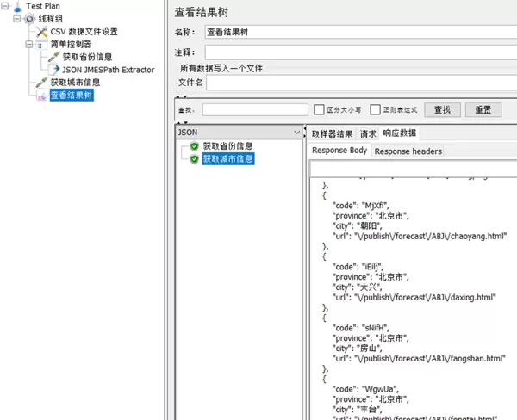Viewport: 517px width, 420px height.
Task: Switch to the 取样器结果 tab
Action: point(332,133)
